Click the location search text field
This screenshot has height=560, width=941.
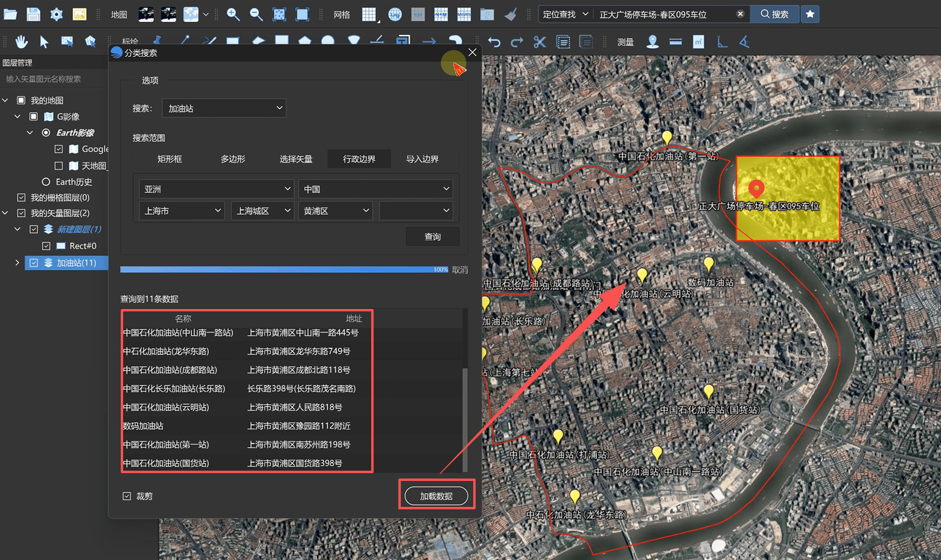[x=666, y=14]
